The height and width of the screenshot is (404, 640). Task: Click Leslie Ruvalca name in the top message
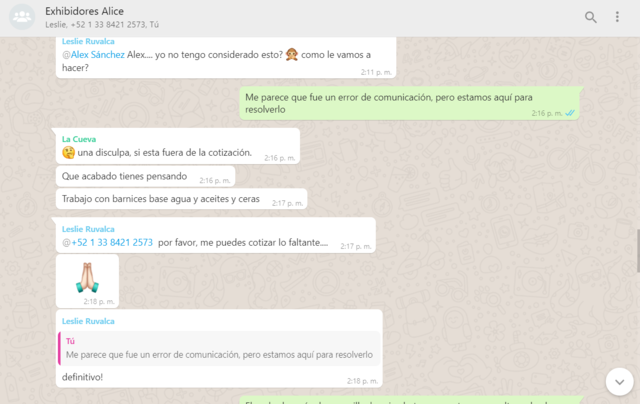(88, 41)
